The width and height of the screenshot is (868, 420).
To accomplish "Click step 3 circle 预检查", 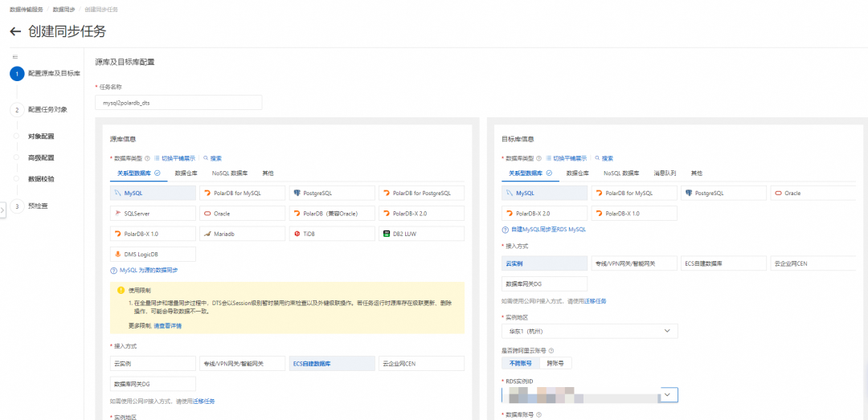I will coord(17,206).
